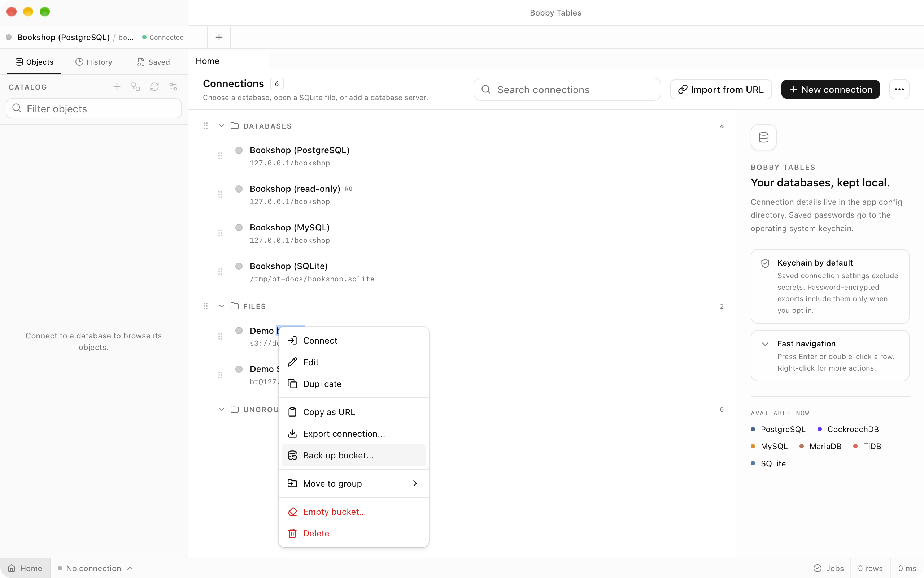Click the CockroachDB engine label
Image resolution: width=924 pixels, height=578 pixels.
[853, 429]
